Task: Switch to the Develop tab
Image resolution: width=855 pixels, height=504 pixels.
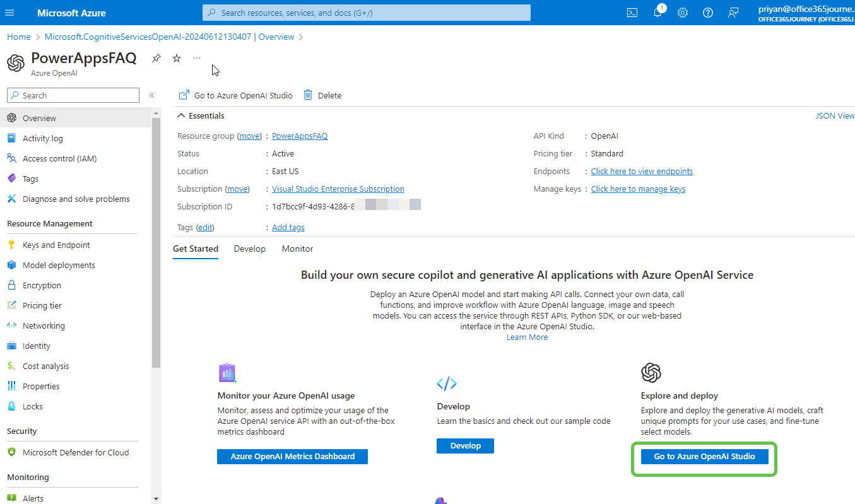Action: click(249, 249)
